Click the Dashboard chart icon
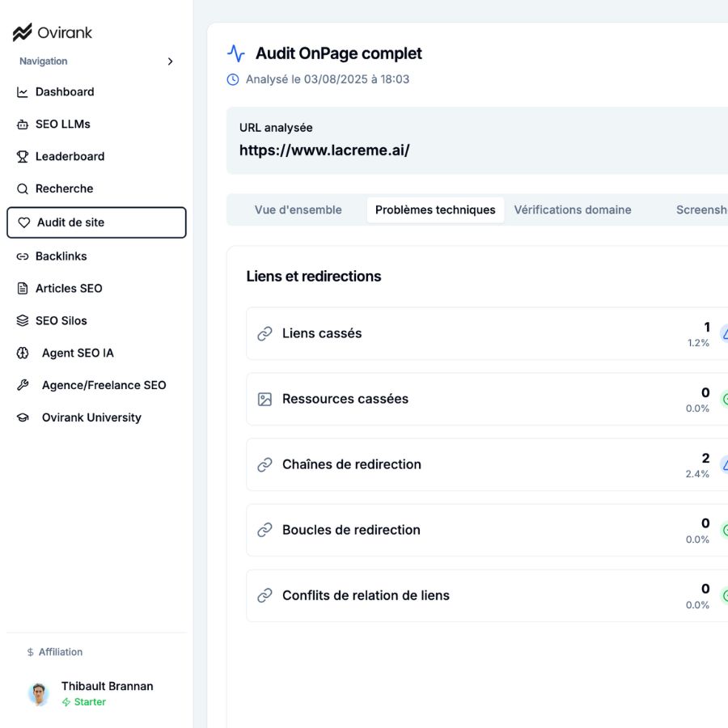This screenshot has width=728, height=728. click(x=23, y=92)
